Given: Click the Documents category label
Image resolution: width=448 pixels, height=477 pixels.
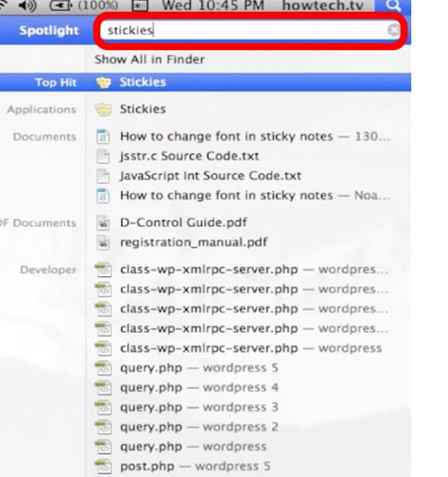Looking at the screenshot, I should coord(45,137).
